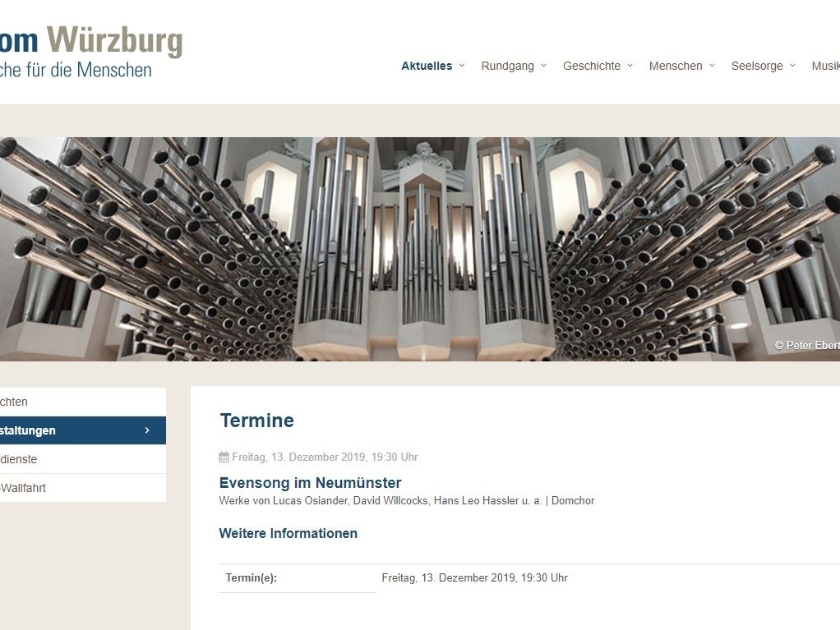Image resolution: width=840 pixels, height=630 pixels.
Task: Click the calendar icon beside the date
Action: 224,458
